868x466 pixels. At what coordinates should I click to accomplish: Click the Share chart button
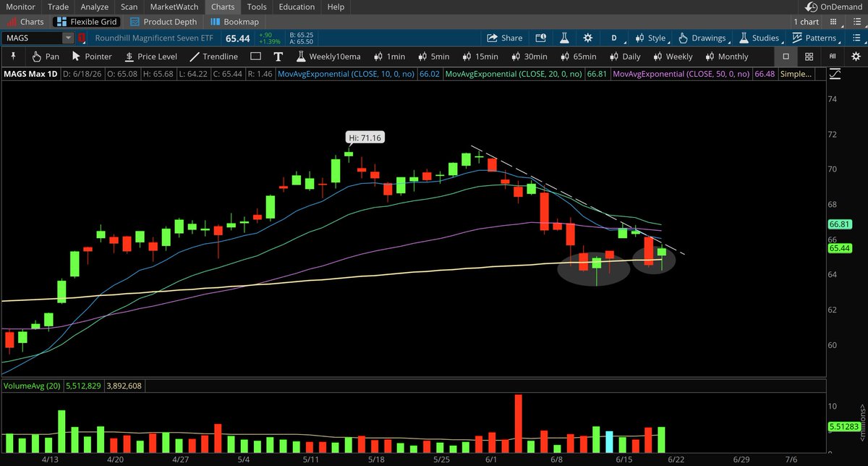point(505,38)
